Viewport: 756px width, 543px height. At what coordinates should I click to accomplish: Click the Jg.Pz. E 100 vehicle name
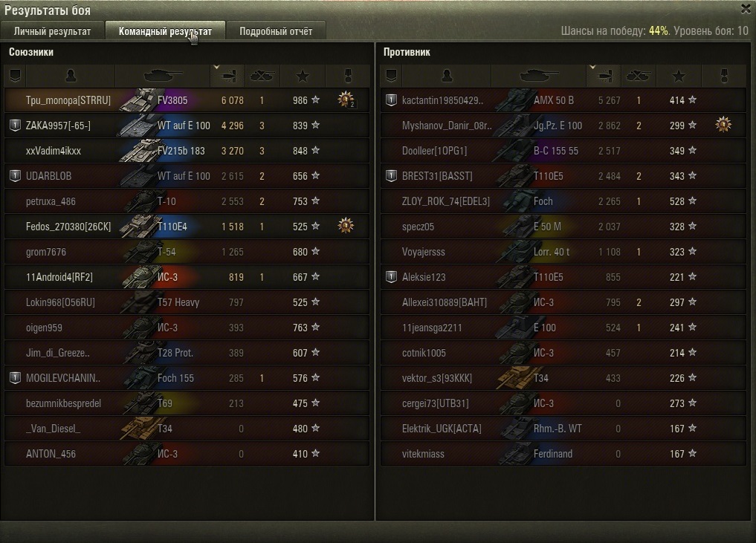coord(558,126)
